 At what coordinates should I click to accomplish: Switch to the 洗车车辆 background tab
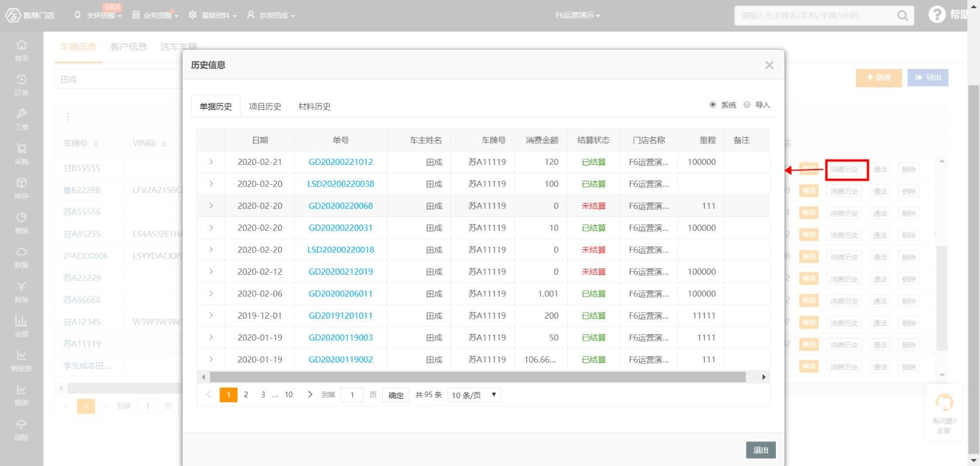(x=179, y=47)
